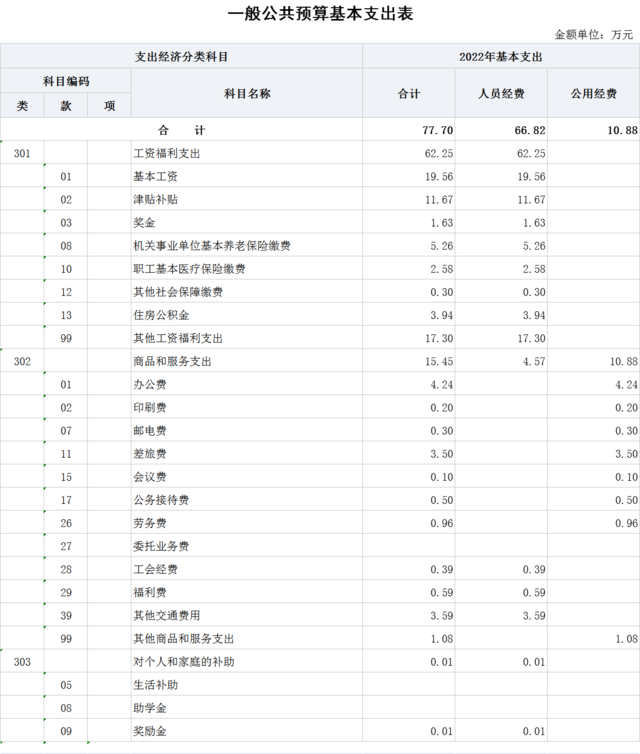Click category code 303 cell

click(x=23, y=662)
